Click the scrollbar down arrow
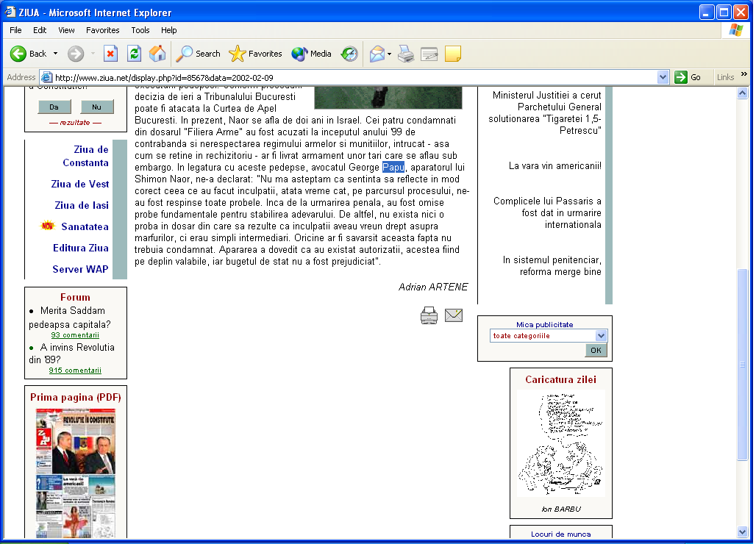The height and width of the screenshot is (544, 756). coord(743,532)
